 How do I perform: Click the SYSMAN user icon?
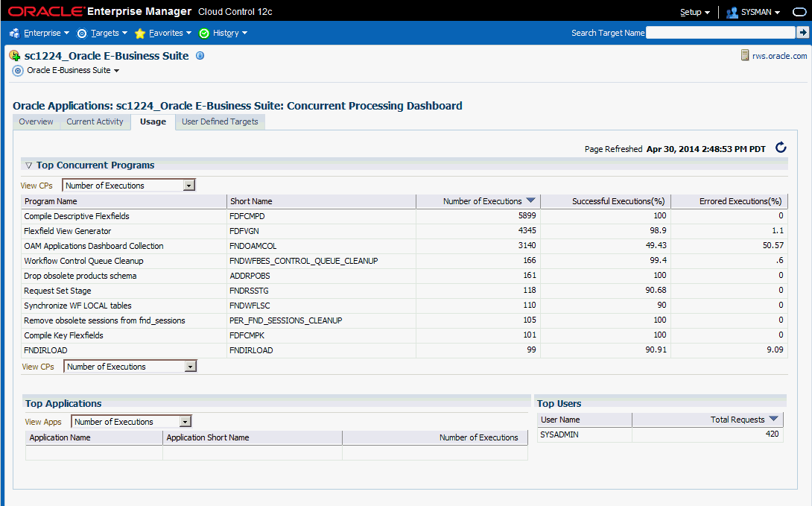[732, 13]
